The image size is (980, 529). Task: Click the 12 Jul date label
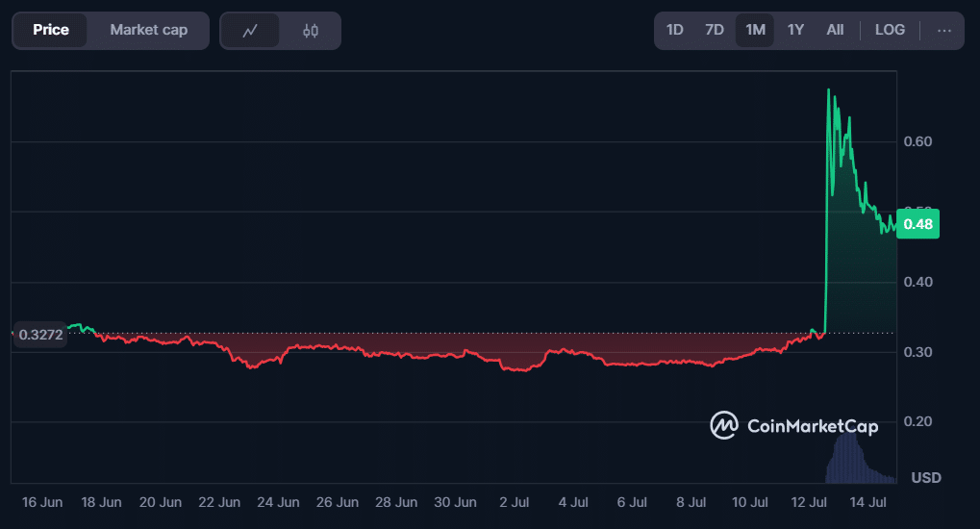point(809,502)
